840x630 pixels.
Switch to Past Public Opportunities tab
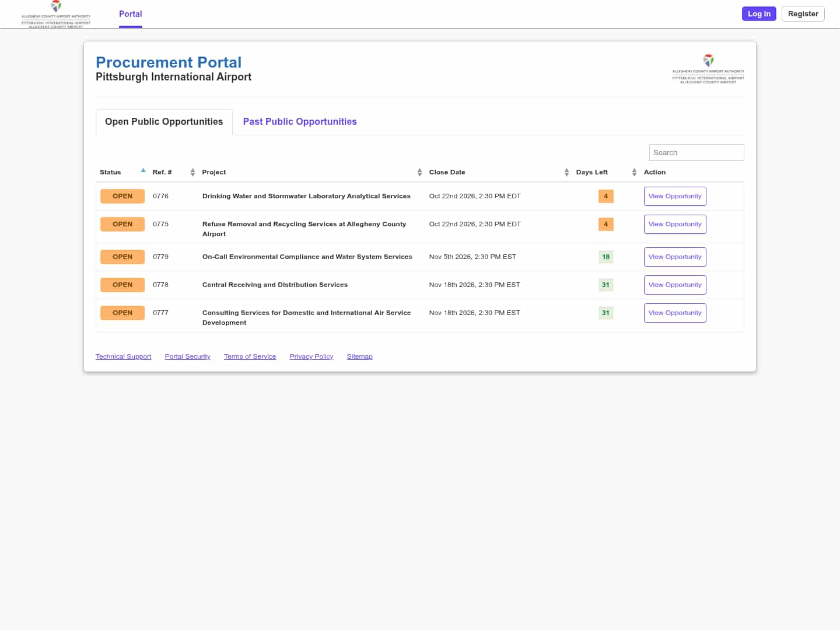(x=300, y=121)
